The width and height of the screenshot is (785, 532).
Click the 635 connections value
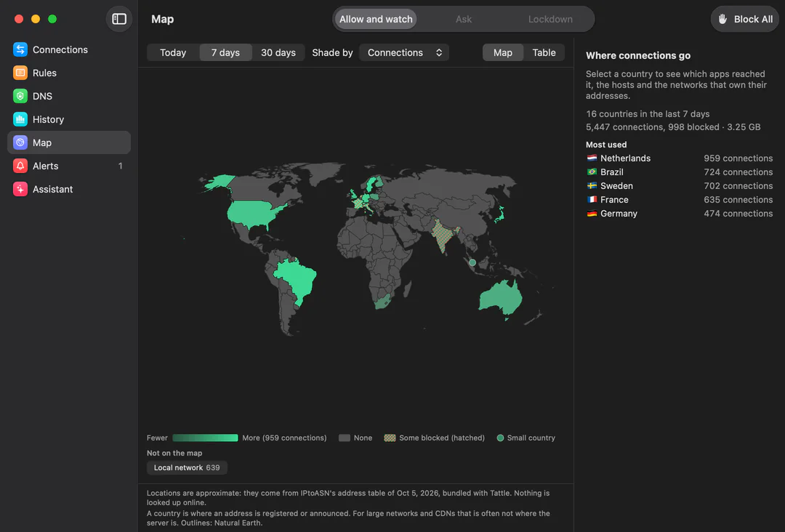pyautogui.click(x=738, y=200)
